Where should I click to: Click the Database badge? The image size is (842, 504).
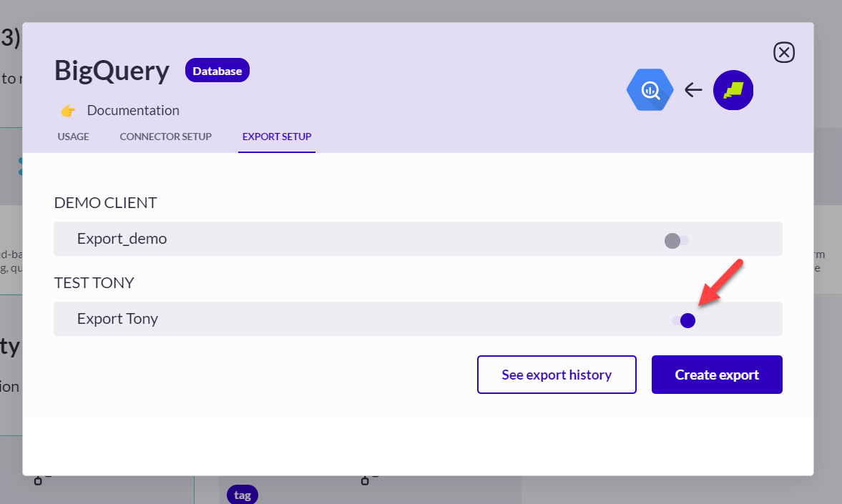217,71
